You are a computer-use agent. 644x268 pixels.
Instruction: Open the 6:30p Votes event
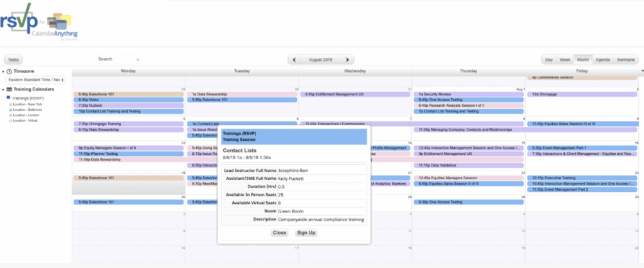(128, 100)
